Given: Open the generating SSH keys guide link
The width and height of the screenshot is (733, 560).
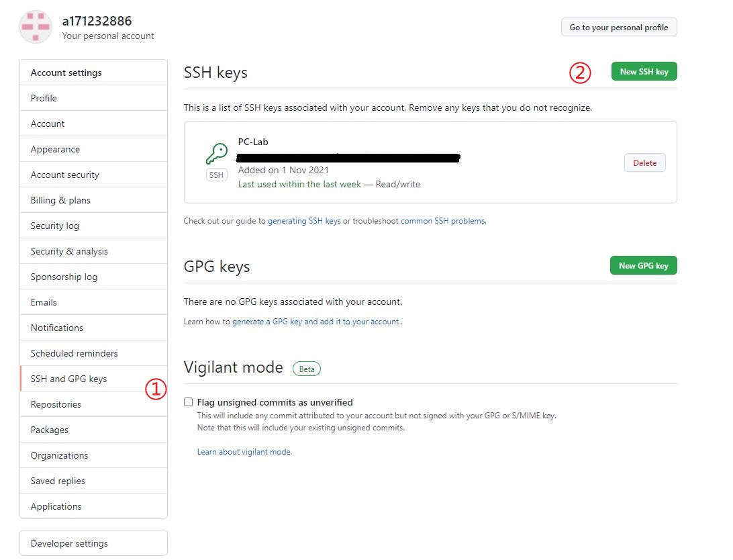Looking at the screenshot, I should [304, 221].
